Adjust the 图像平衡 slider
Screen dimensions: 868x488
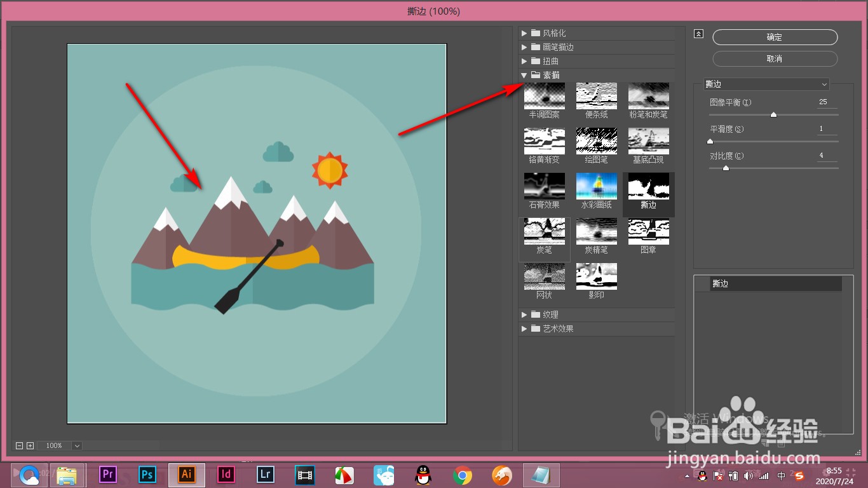pos(773,115)
